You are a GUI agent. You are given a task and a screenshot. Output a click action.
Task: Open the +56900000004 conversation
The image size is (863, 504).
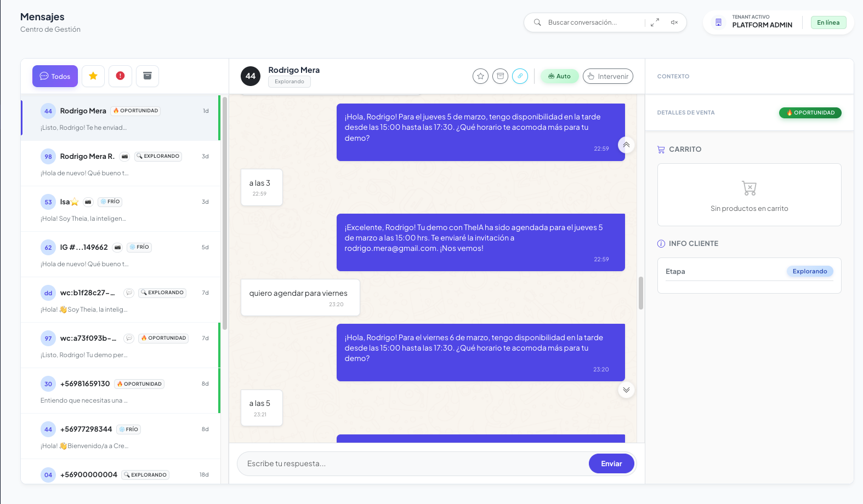pyautogui.click(x=121, y=472)
